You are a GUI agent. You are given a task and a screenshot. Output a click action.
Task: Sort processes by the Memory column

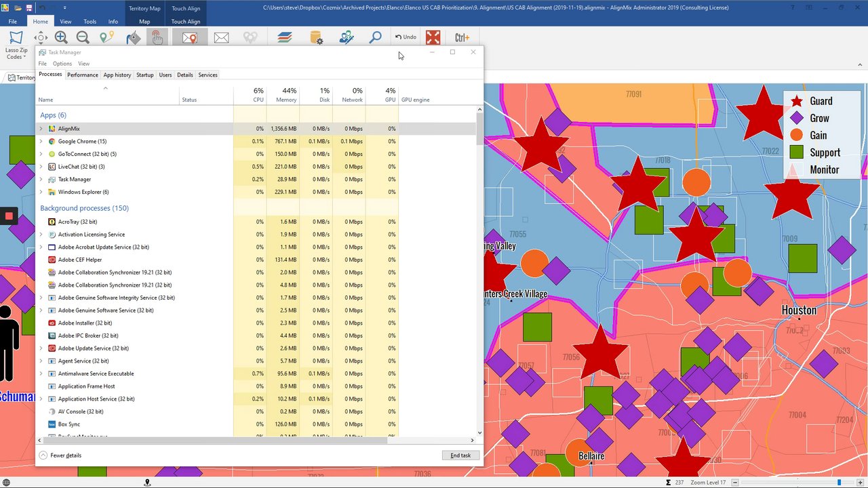point(286,100)
